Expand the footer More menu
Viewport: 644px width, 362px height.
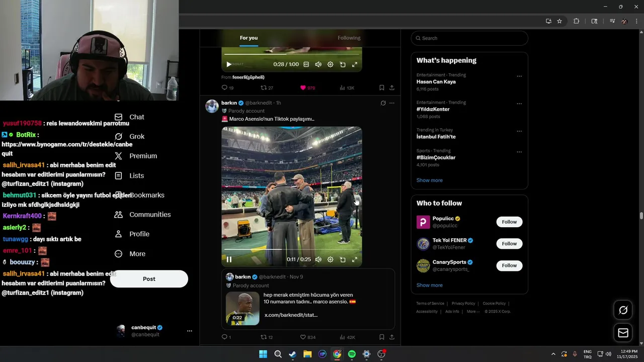[x=473, y=312]
